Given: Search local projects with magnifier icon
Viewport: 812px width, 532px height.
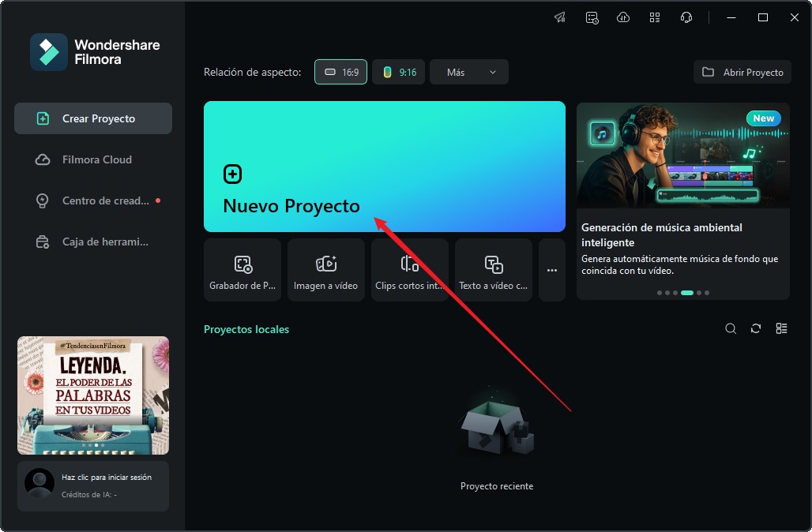Looking at the screenshot, I should click(x=731, y=328).
